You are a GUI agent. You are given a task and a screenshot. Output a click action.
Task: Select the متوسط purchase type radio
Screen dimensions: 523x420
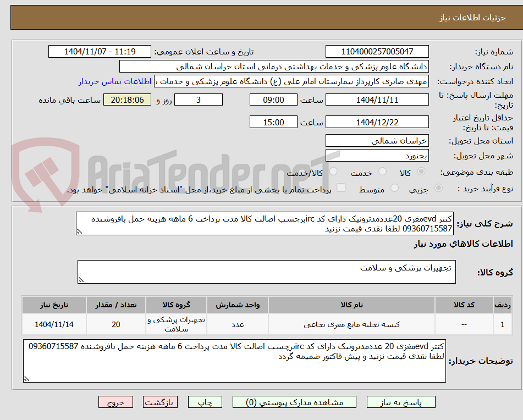[x=394, y=188]
